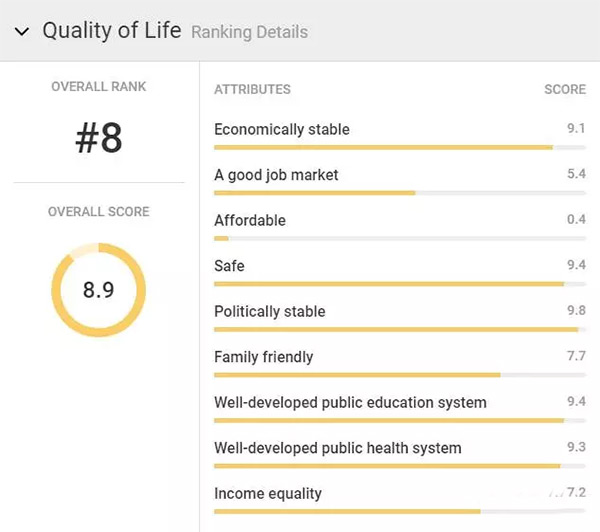Screen dimensions: 600x532
Task: Click the OVERALL RANK label
Action: (x=99, y=87)
